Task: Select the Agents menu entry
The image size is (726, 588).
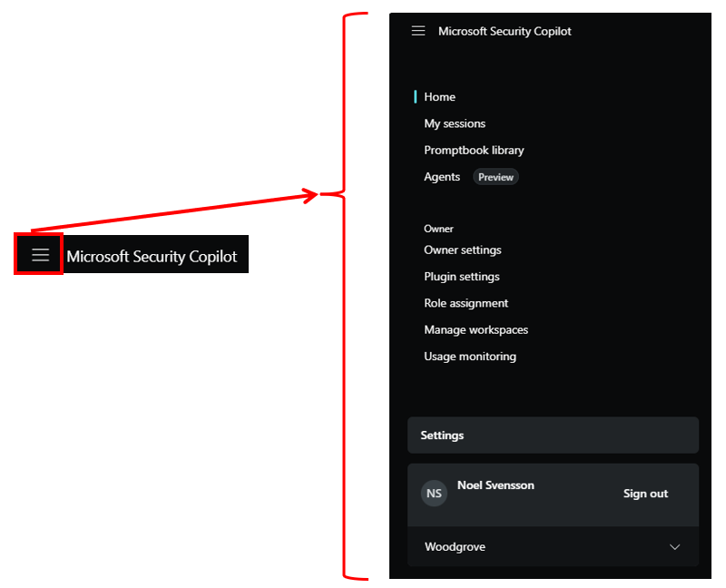Action: pyautogui.click(x=442, y=177)
